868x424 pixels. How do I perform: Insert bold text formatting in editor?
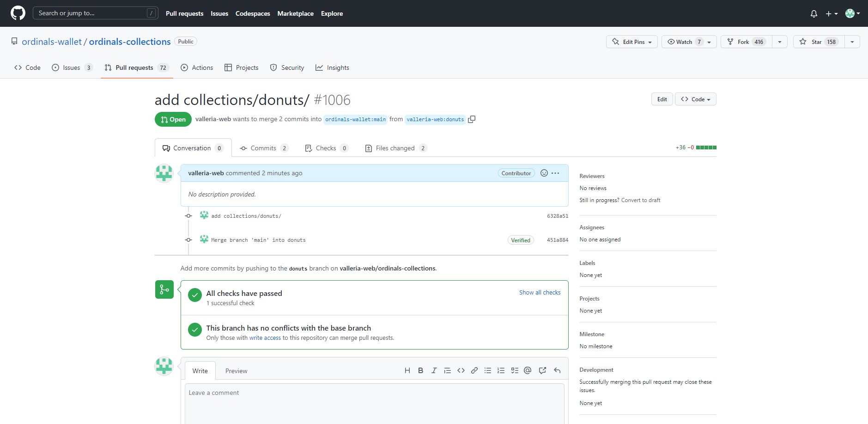420,370
